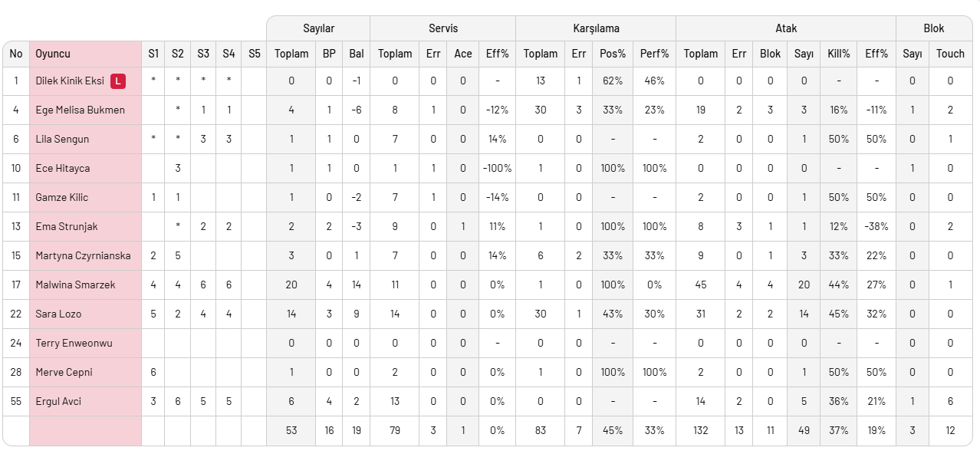Click the Atak group header
This screenshot has height=454, width=980.
click(786, 28)
